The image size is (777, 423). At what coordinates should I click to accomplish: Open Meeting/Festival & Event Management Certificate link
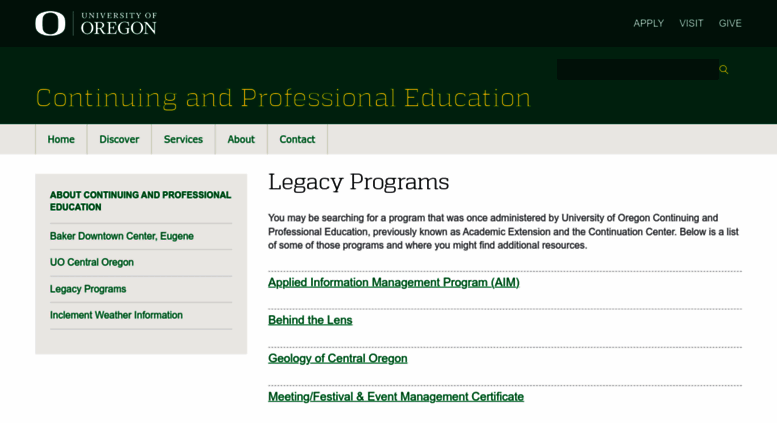pos(396,397)
